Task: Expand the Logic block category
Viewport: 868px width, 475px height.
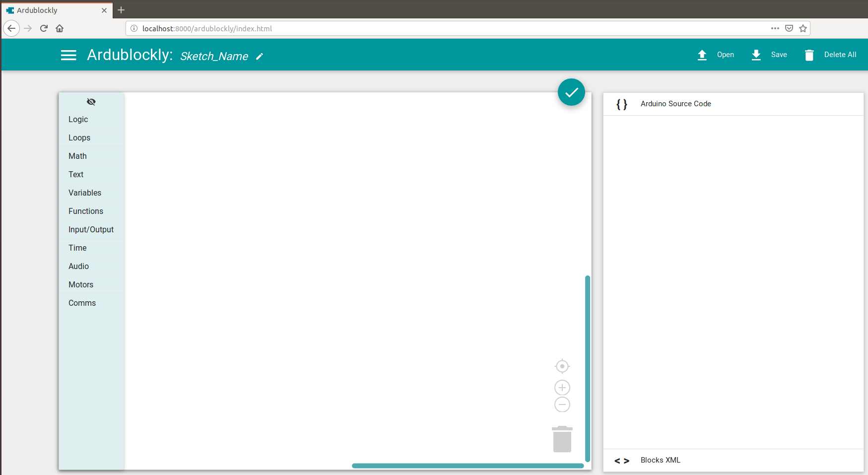Action: 78,119
